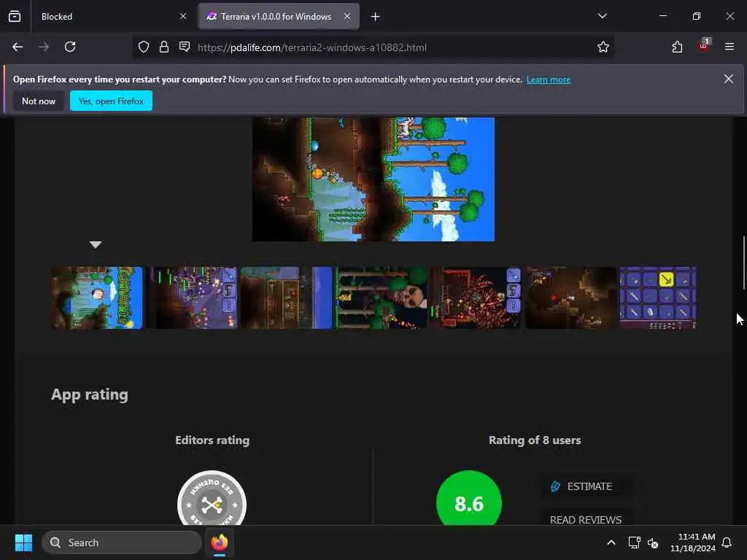This screenshot has height=560, width=747.
Task: Select the third thumbnail showing underground house
Action: [x=286, y=297]
